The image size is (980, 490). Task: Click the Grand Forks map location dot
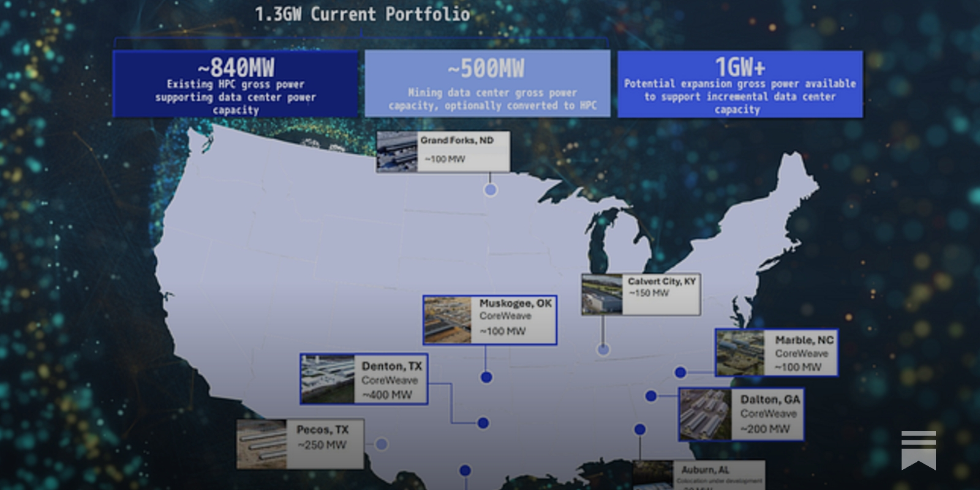(x=490, y=190)
